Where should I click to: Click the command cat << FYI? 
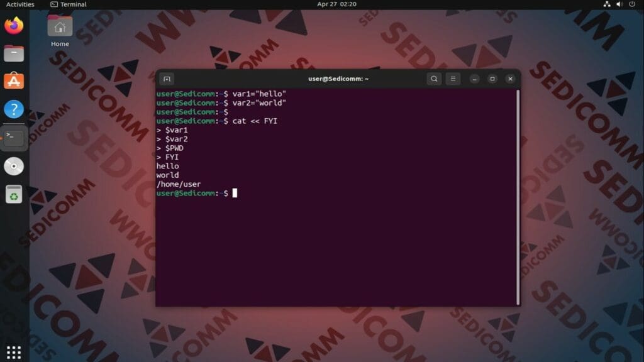pyautogui.click(x=255, y=121)
